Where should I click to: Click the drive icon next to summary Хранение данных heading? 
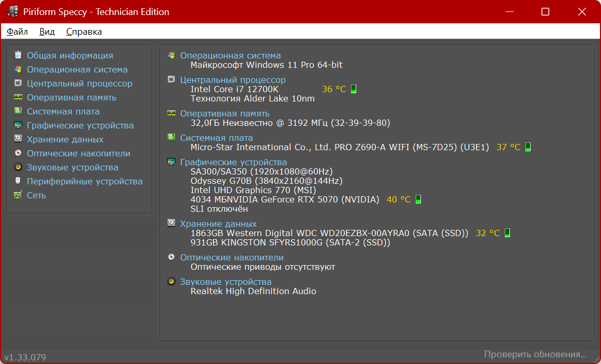click(x=171, y=223)
